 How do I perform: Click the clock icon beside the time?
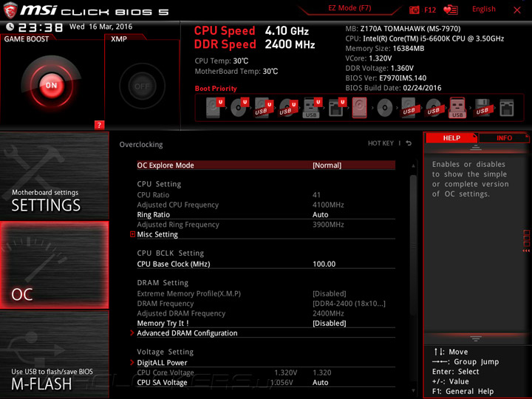point(10,27)
